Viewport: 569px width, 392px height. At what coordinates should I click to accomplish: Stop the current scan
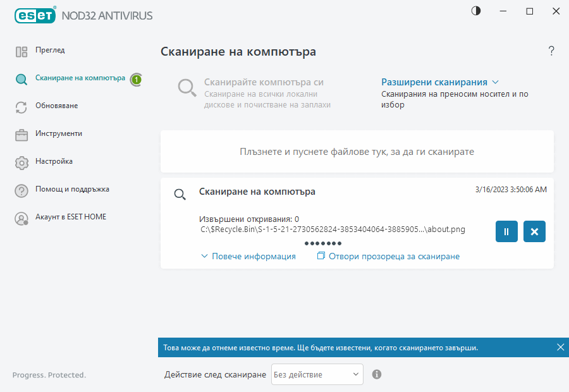(x=534, y=231)
